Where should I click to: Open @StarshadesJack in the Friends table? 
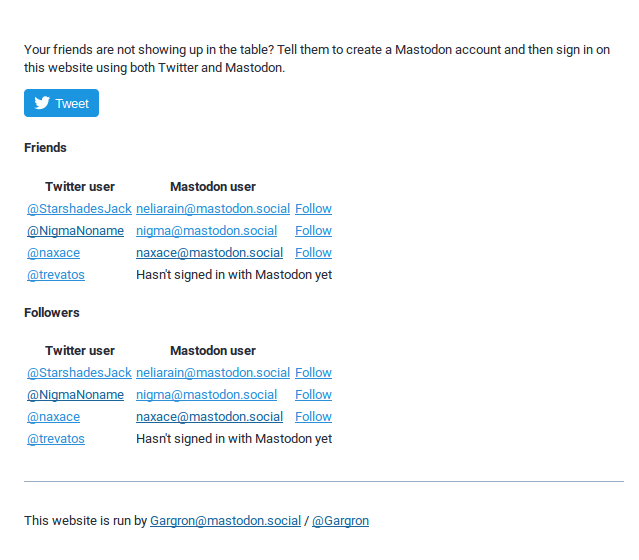pos(79,209)
